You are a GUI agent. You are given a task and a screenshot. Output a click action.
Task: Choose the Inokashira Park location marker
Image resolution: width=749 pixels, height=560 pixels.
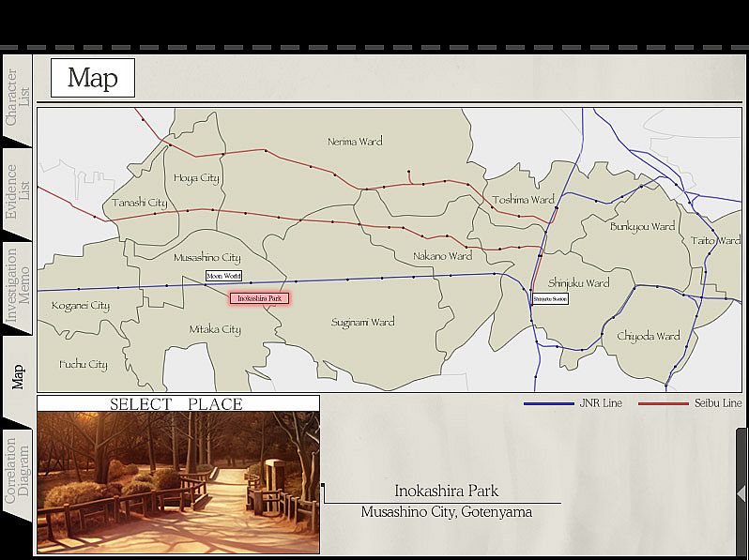point(260,298)
